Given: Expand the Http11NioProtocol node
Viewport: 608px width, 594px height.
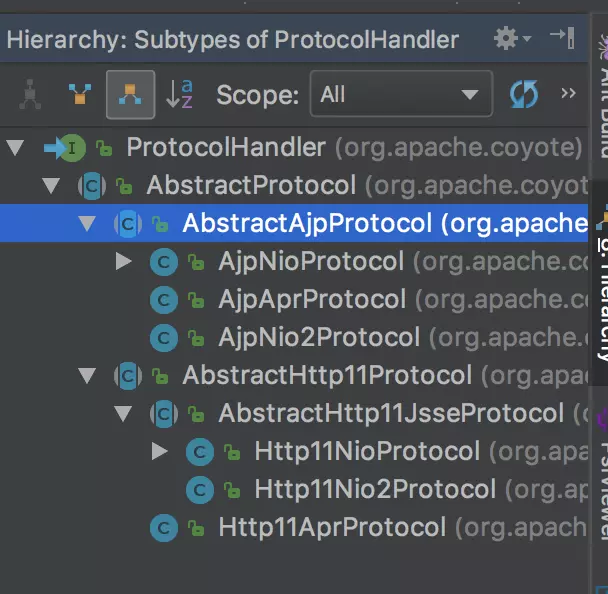Looking at the screenshot, I should 160,451.
